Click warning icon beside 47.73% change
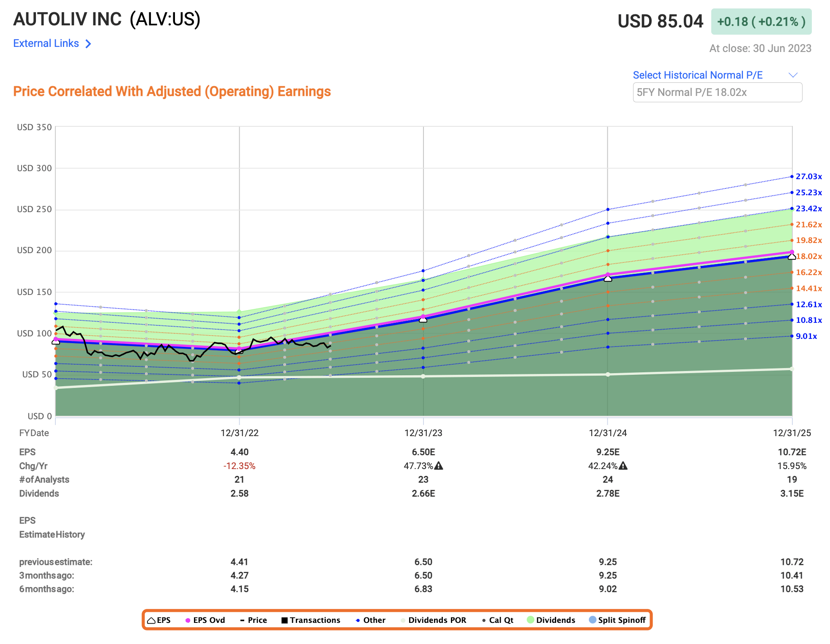 (x=439, y=466)
